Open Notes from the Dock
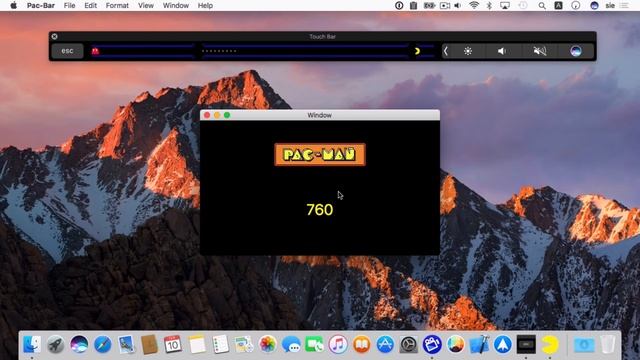Viewport: 640px width, 360px height. pyautogui.click(x=197, y=344)
